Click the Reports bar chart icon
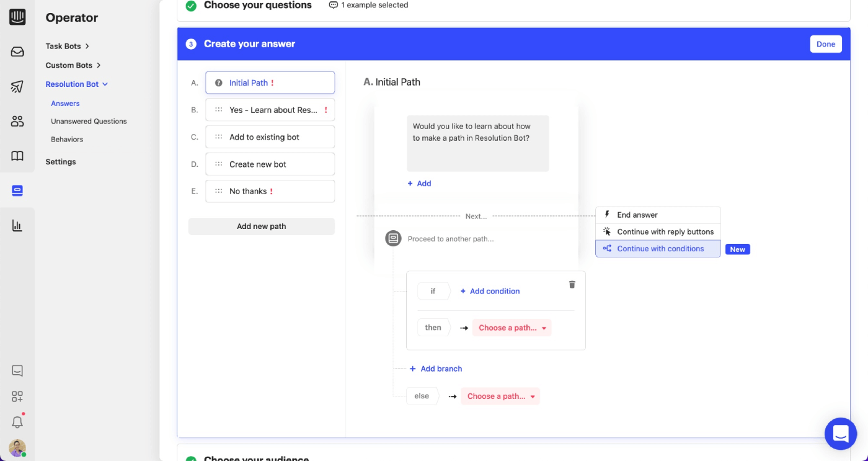 (17, 226)
